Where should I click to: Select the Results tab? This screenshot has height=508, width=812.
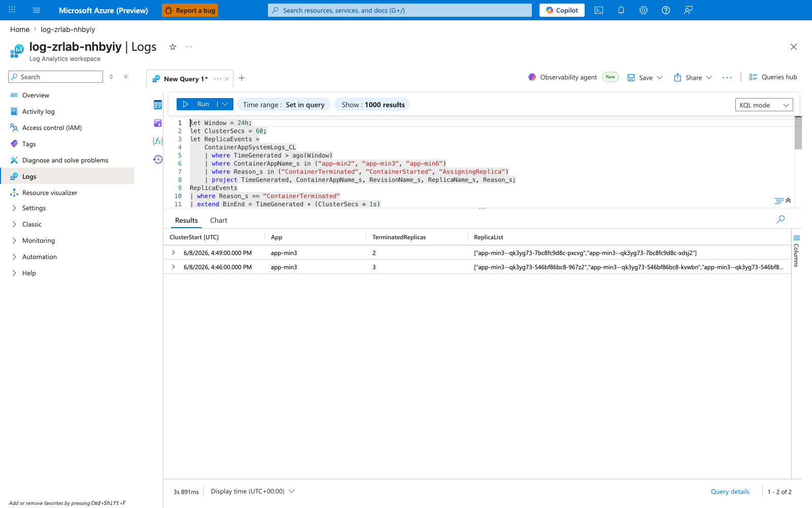(186, 220)
